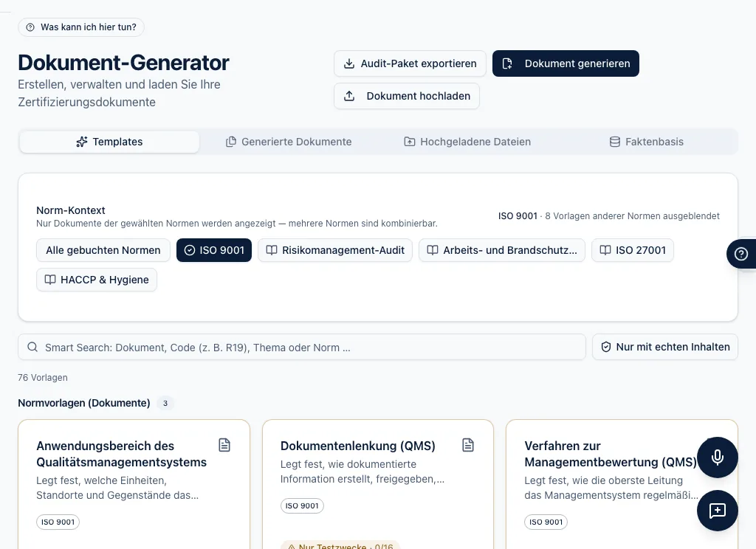Viewport: 756px width, 549px height.
Task: Click the Dokument hochladen button
Action: (407, 96)
